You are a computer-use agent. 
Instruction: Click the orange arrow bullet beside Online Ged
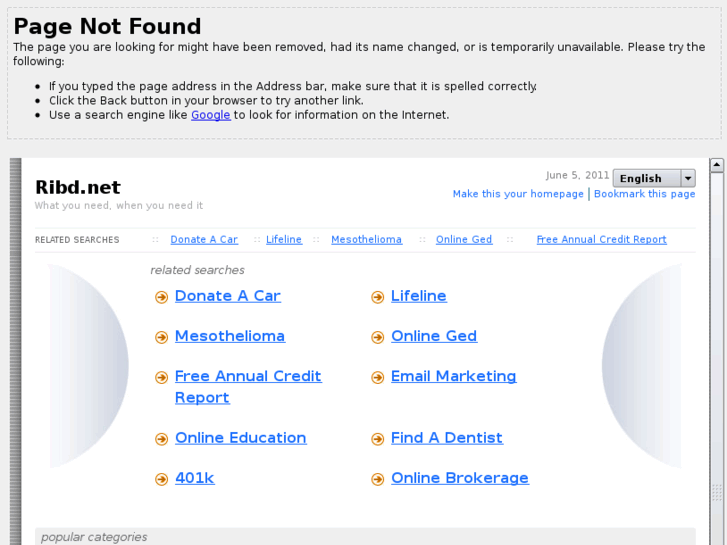tap(377, 337)
